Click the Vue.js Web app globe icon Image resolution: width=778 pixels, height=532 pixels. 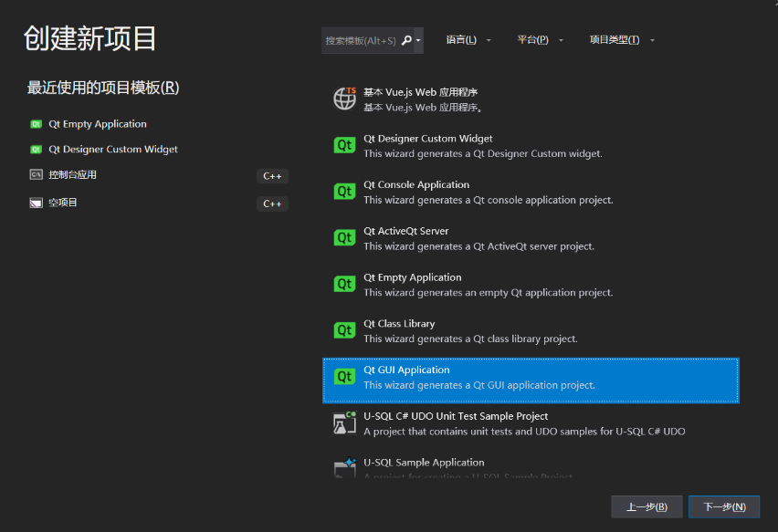tap(344, 99)
